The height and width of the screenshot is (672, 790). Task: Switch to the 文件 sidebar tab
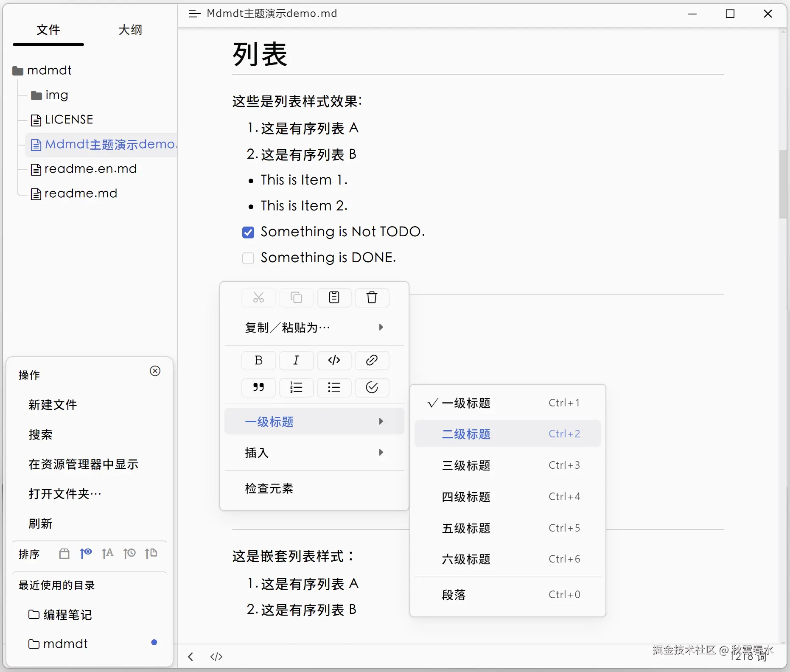(48, 30)
